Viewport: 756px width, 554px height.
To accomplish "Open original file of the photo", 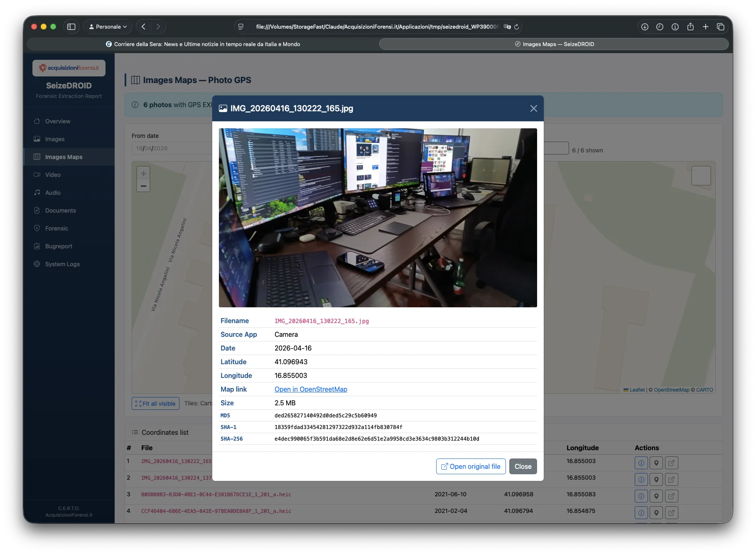I will pyautogui.click(x=471, y=466).
